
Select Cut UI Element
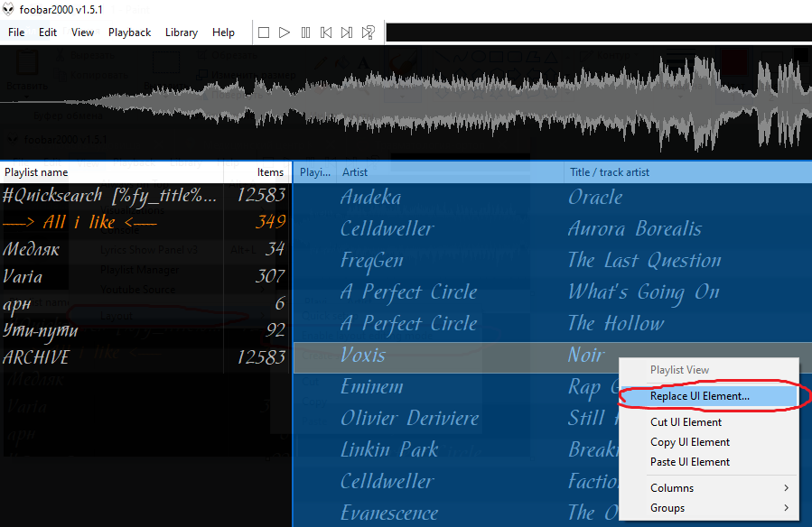708,422
